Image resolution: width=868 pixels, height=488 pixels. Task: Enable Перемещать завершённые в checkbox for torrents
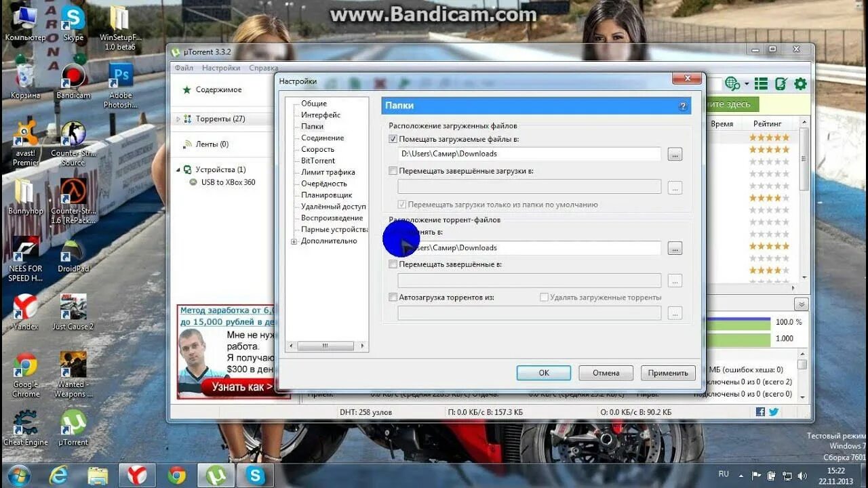[x=393, y=264]
